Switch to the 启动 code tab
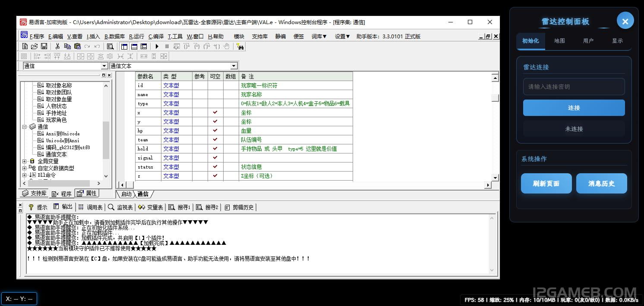 pos(126,194)
